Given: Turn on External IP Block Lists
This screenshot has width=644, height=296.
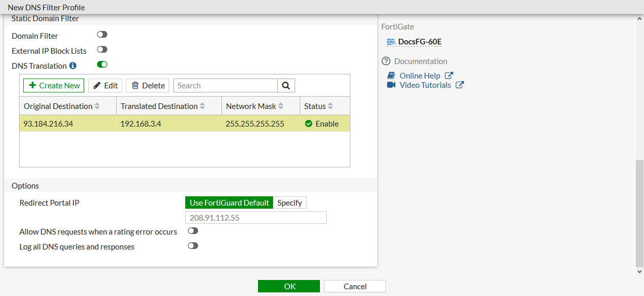Looking at the screenshot, I should coord(102,50).
